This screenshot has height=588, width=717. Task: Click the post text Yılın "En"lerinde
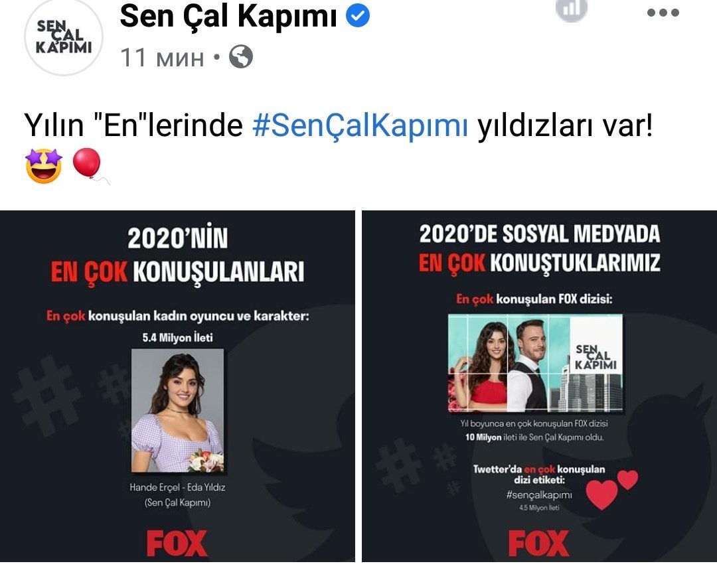(133, 125)
